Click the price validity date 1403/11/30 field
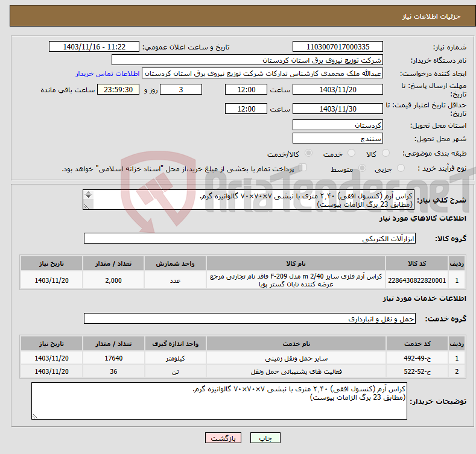This screenshot has width=476, height=454. tap(338, 109)
